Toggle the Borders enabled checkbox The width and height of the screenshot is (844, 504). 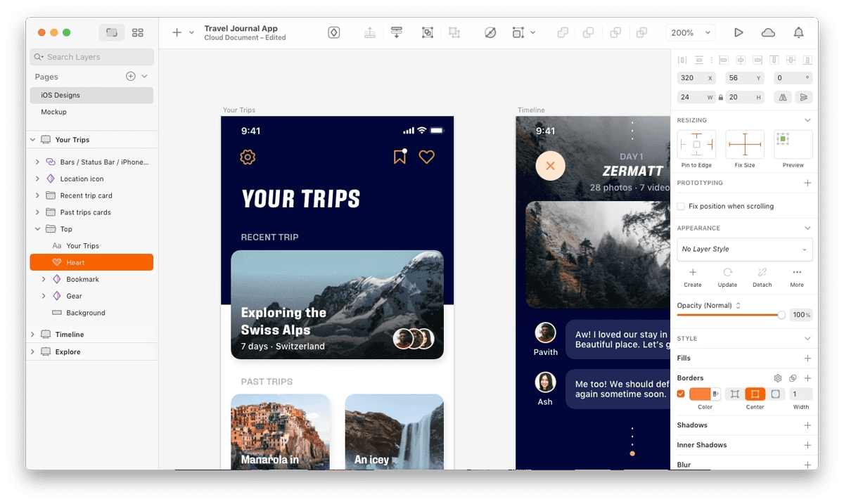coord(681,394)
